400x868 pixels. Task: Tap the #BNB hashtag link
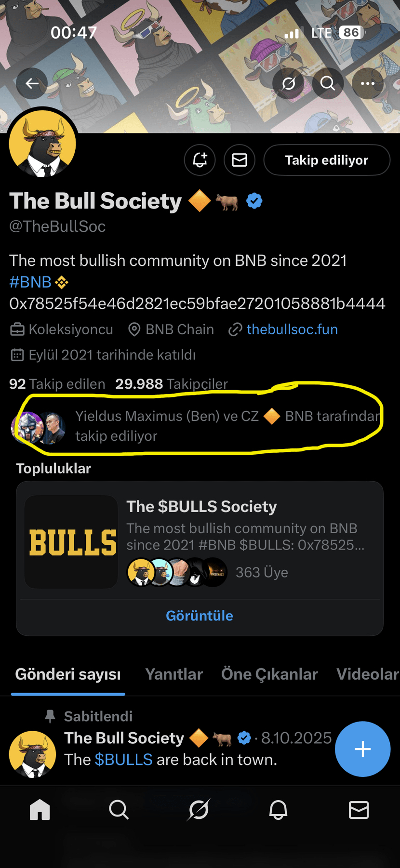coord(30,282)
